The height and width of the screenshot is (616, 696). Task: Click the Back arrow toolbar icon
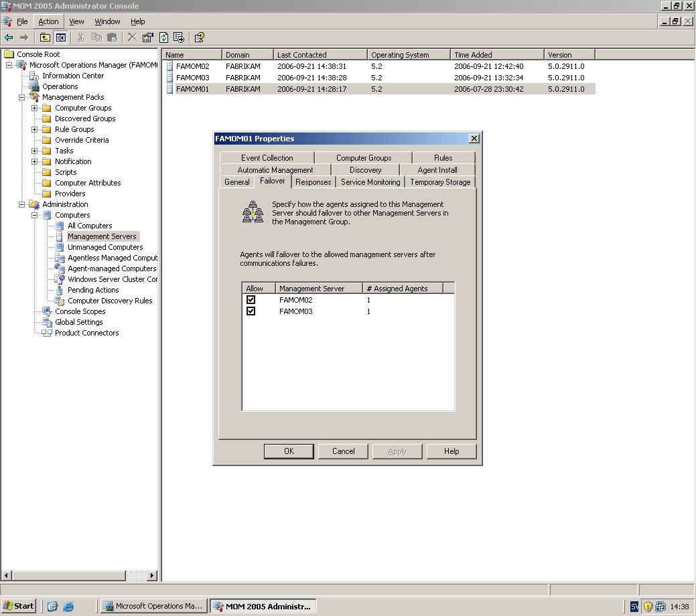(x=9, y=37)
